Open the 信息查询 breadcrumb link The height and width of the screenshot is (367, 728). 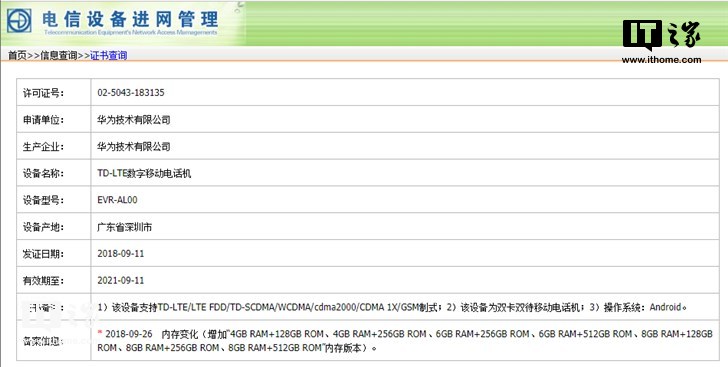[x=58, y=56]
